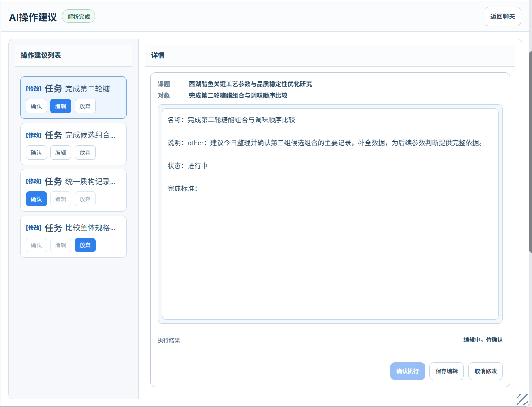Click the 返回聊天 button
The width and height of the screenshot is (532, 407).
click(x=502, y=16)
